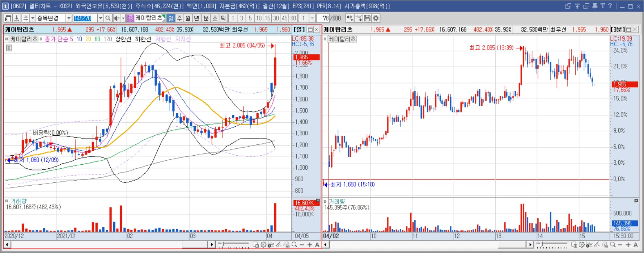Close the daily [일] chart pane
The height and width of the screenshot is (253, 644).
point(317,30)
